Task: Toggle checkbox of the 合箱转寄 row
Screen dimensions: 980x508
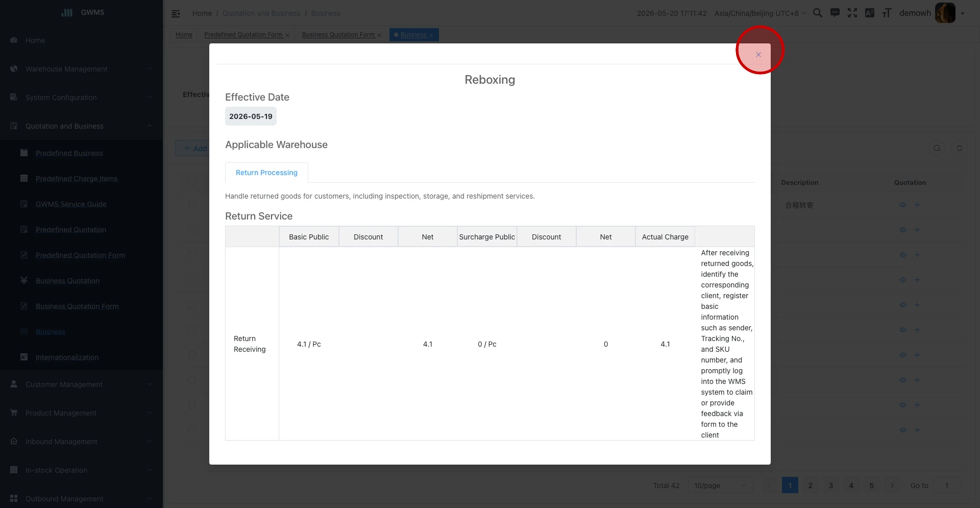Action: click(x=192, y=205)
